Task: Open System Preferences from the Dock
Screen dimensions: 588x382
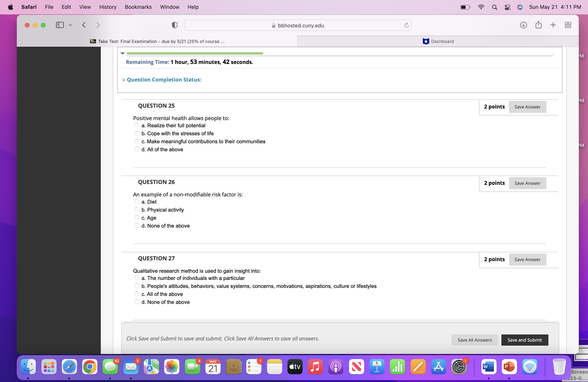Action: click(459, 367)
